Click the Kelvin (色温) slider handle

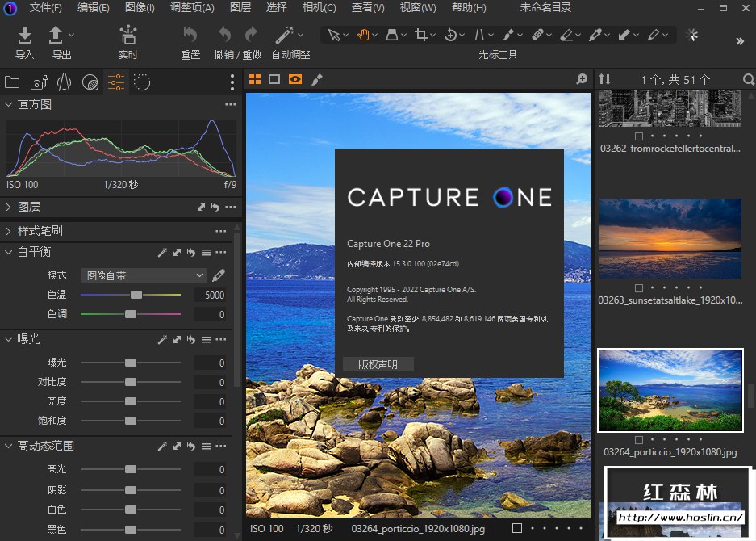tap(136, 295)
